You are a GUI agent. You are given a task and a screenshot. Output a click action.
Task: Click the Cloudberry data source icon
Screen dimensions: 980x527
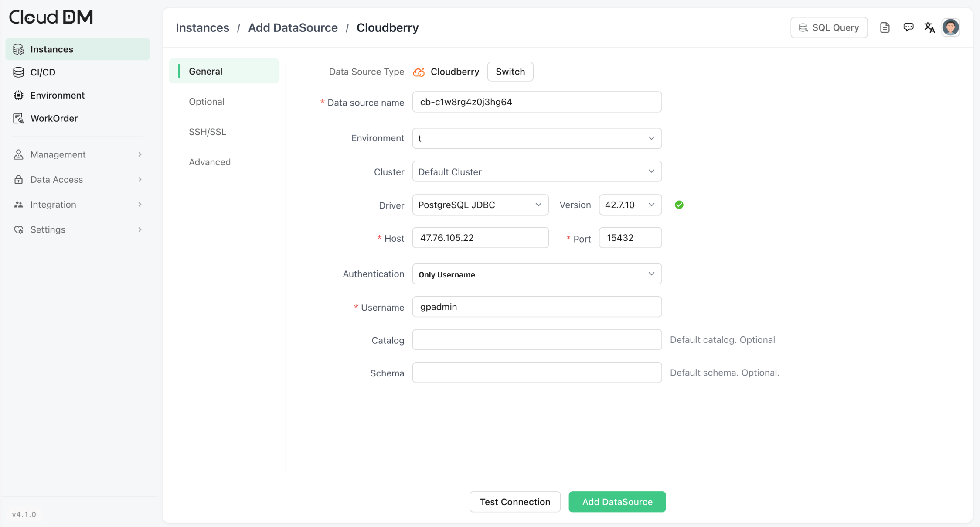point(419,72)
